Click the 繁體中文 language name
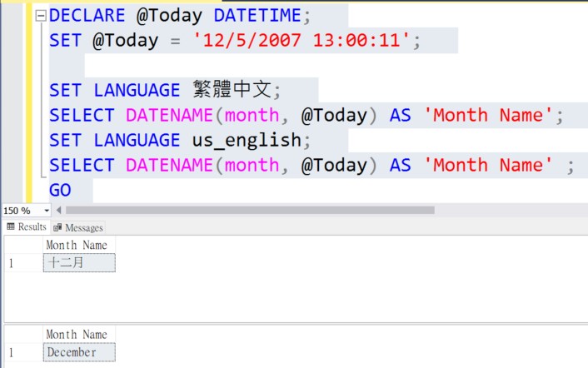 tap(232, 90)
